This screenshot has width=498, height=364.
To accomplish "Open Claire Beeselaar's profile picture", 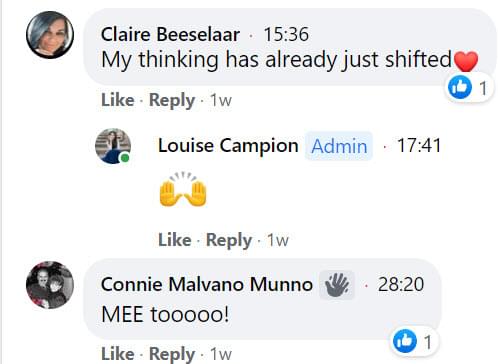I will click(x=50, y=35).
